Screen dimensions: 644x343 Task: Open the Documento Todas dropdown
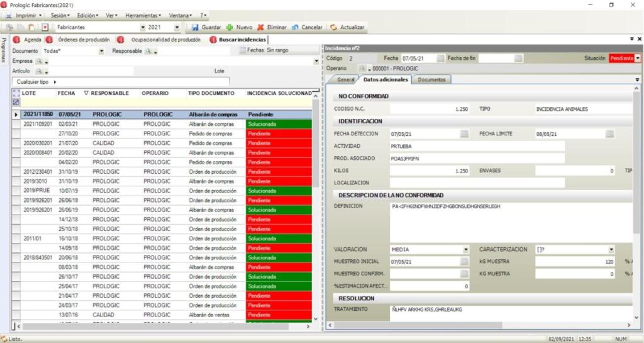[101, 52]
